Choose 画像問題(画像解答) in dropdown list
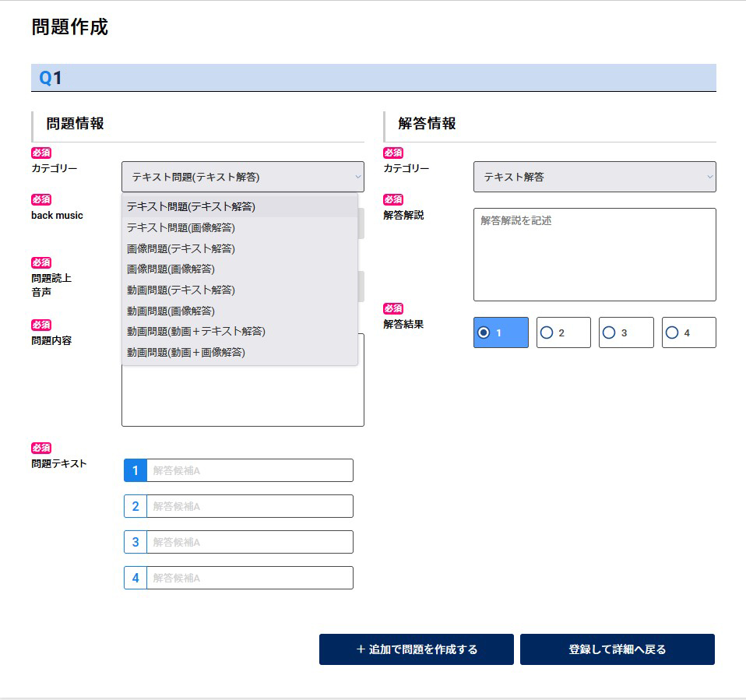Image resolution: width=746 pixels, height=700 pixels. (x=171, y=269)
